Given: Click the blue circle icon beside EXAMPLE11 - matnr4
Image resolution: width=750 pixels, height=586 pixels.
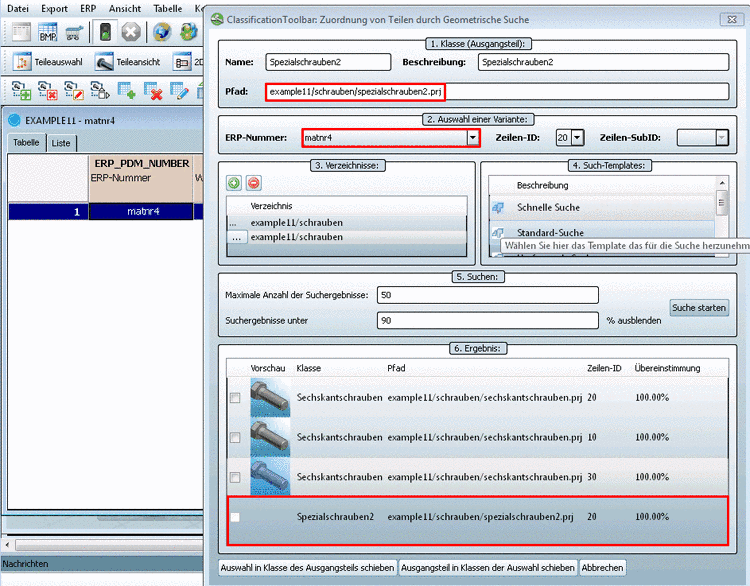Looking at the screenshot, I should pyautogui.click(x=15, y=120).
